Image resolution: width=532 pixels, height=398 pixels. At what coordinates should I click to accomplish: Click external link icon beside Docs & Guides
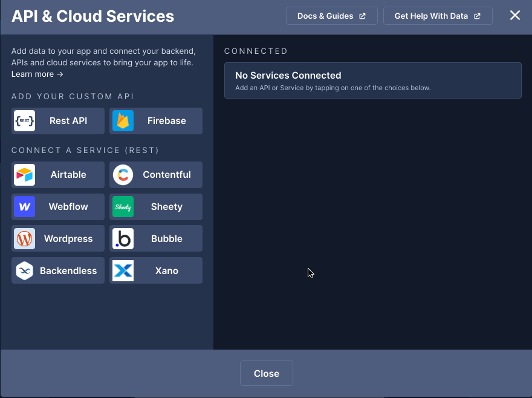coord(362,16)
